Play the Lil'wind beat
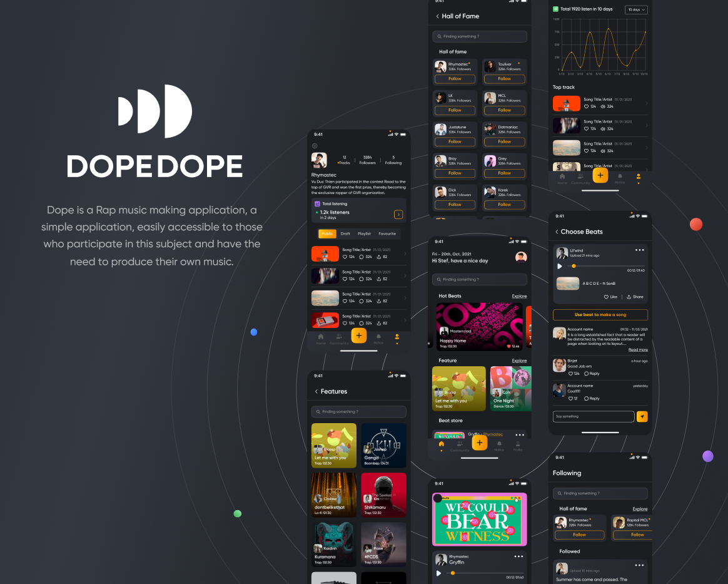The width and height of the screenshot is (728, 584). (x=560, y=266)
